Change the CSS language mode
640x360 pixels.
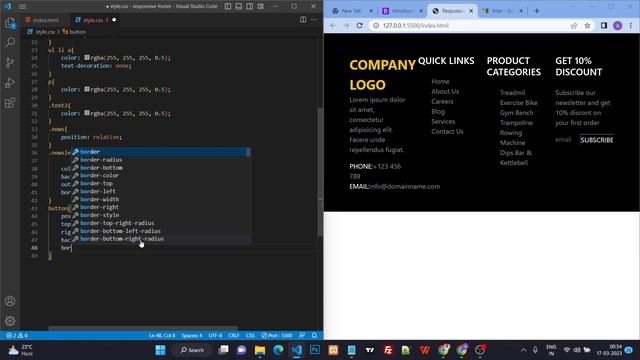coord(250,335)
